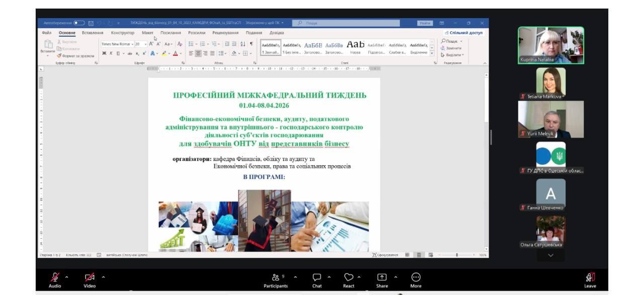Click the center alignment icon
This screenshot has height=295, width=644.
click(198, 53)
